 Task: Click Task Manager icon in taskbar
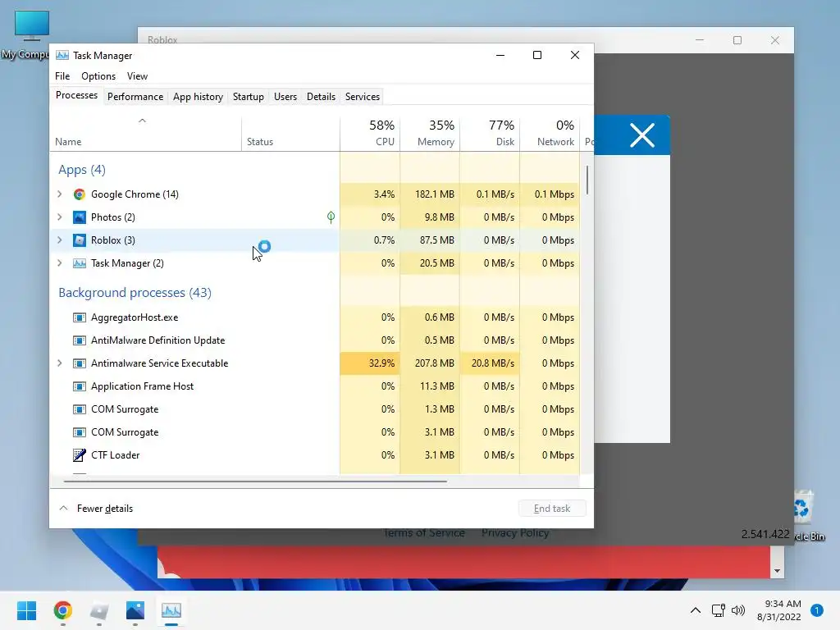171,610
